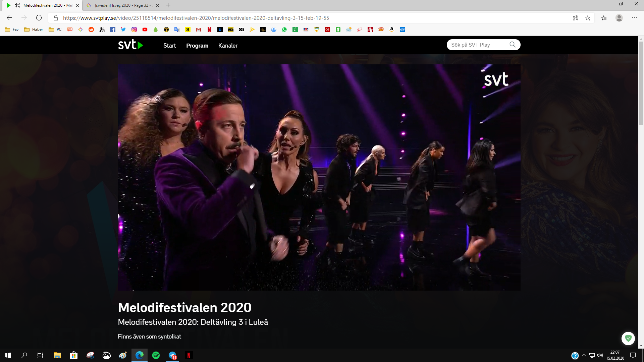Click the search magnifier in SVT Play
Viewport: 644px width, 362px height.
pos(512,45)
